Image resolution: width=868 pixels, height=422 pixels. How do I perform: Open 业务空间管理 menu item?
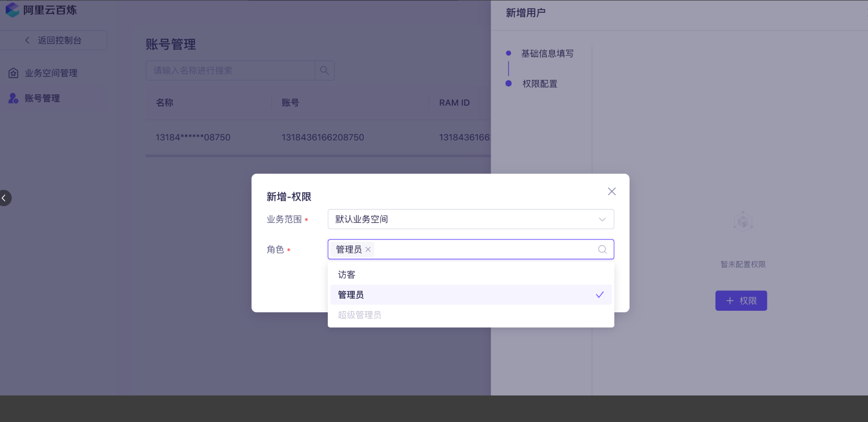click(51, 73)
